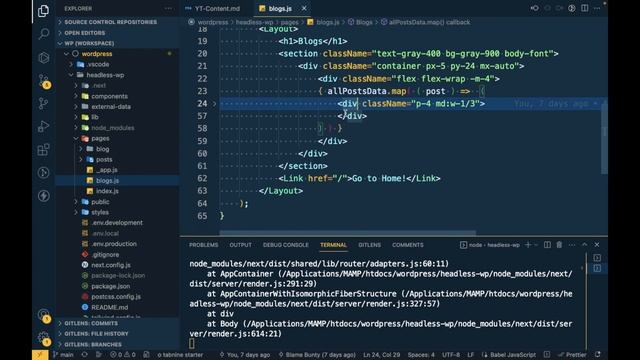
Task: Open errors and warnings count in status bar
Action: (123, 355)
